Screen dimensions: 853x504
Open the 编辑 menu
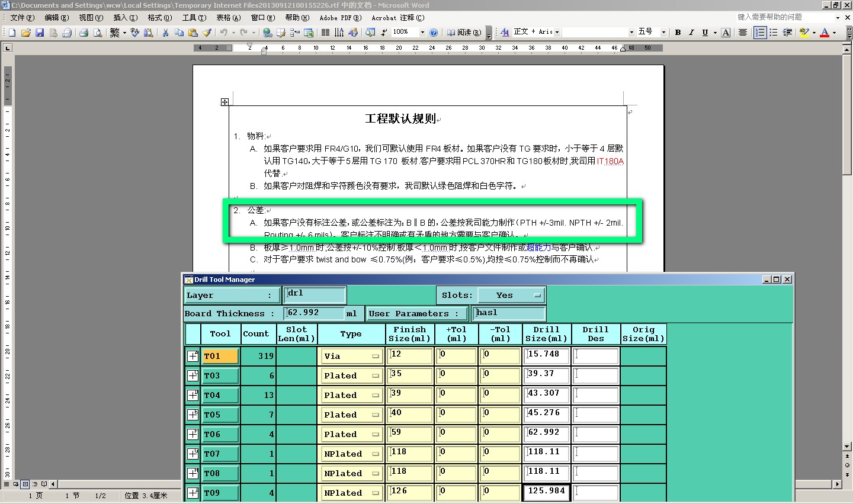[x=56, y=18]
